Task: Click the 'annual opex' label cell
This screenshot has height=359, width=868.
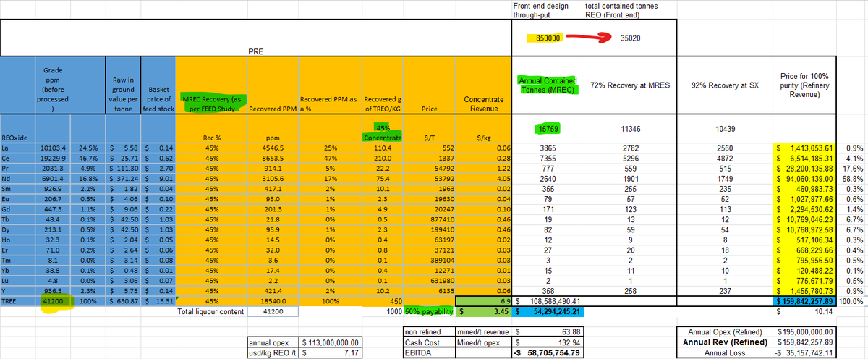Action: click(x=272, y=342)
